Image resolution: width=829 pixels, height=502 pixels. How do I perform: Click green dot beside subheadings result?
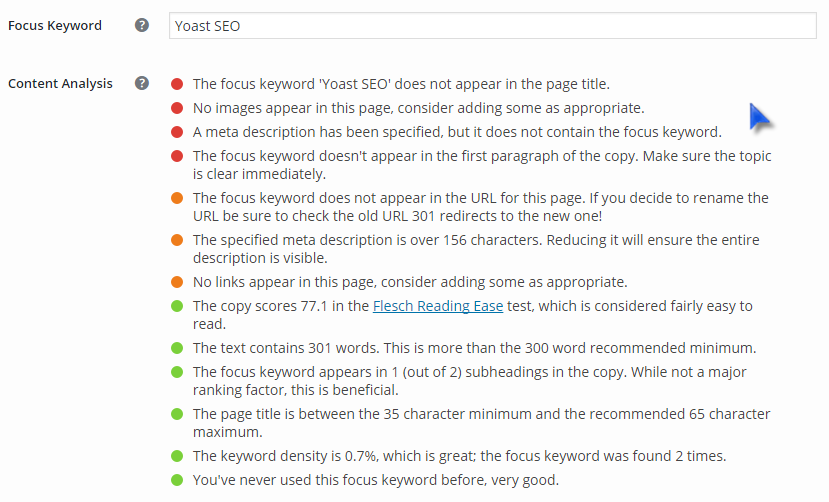coord(177,373)
